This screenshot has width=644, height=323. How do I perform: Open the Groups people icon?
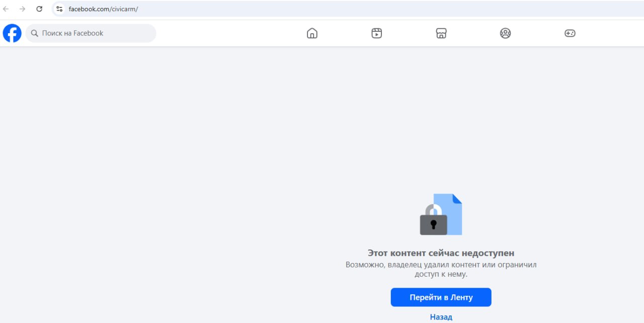coord(505,33)
